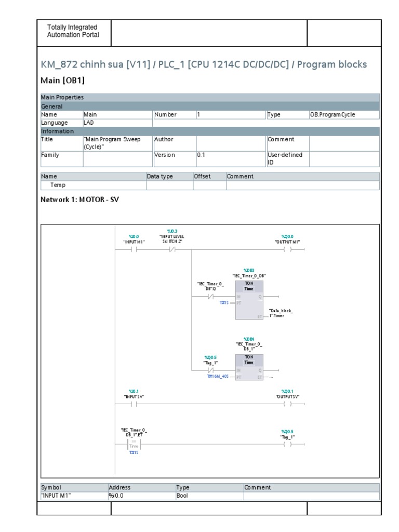The height and width of the screenshot is (532, 399).
Task: Click the TON timer block under %DB3
Action: coord(249,300)
